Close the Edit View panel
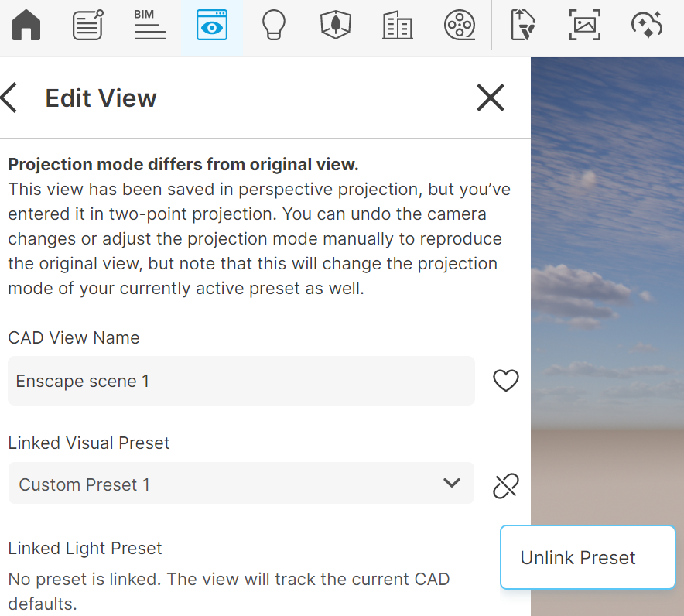Image resolution: width=684 pixels, height=616 pixels. point(491,98)
